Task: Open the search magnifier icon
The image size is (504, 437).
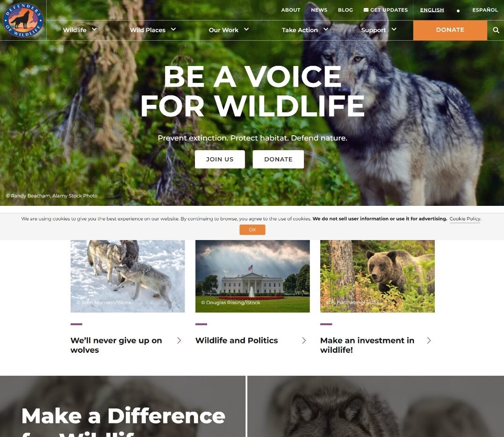Action: click(x=496, y=30)
